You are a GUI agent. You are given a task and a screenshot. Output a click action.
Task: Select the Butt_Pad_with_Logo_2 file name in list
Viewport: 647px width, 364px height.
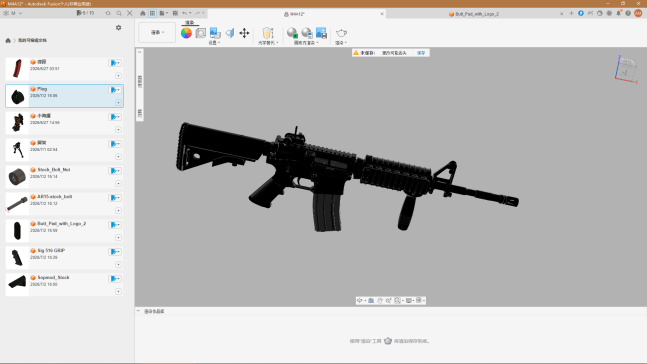click(x=61, y=224)
